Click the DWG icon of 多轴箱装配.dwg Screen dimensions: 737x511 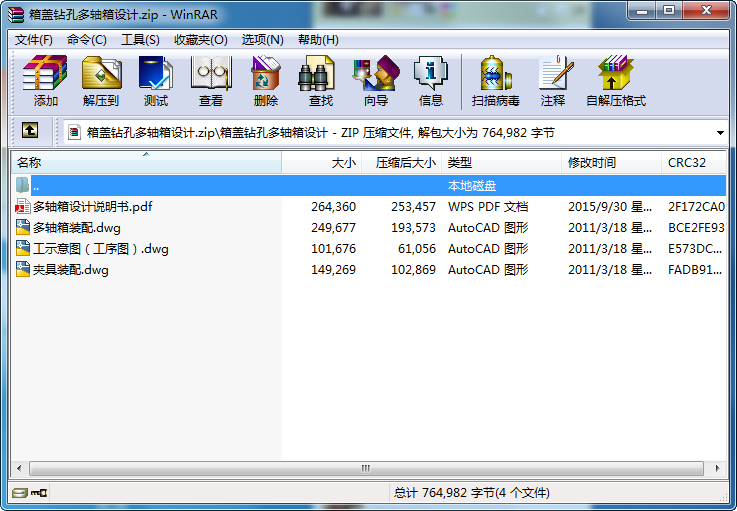(23, 228)
